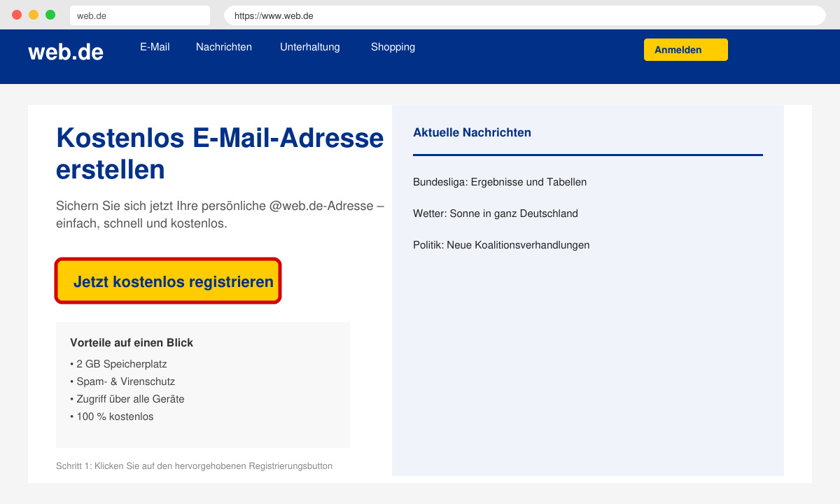Viewport: 840px width, 504px height.
Task: Minimize the window with the yellow button
Action: pos(34,15)
